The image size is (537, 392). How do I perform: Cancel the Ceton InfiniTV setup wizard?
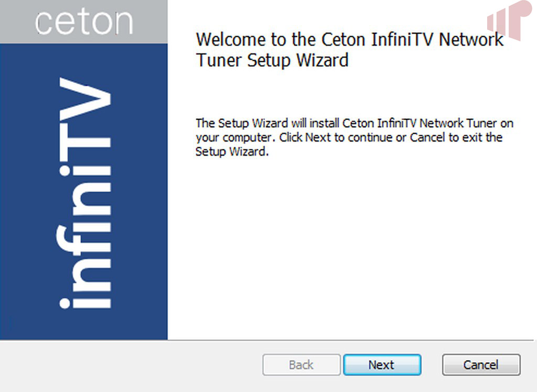click(x=481, y=365)
